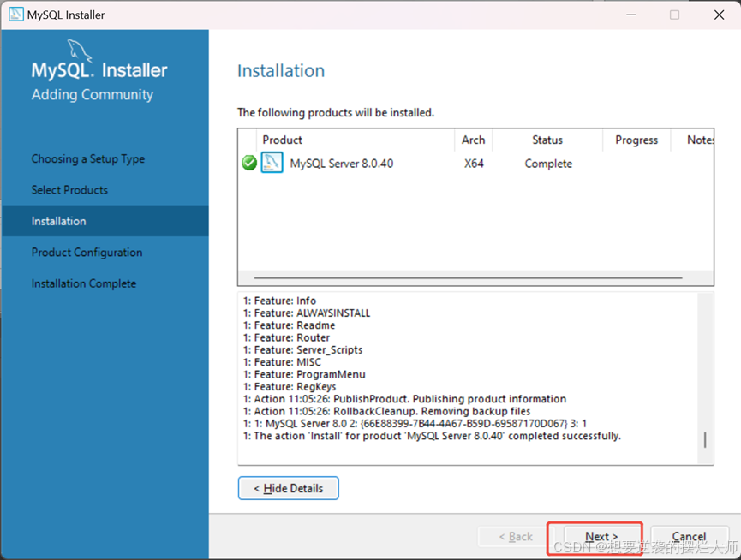The width and height of the screenshot is (741, 560).
Task: Click the Back button
Action: [516, 537]
